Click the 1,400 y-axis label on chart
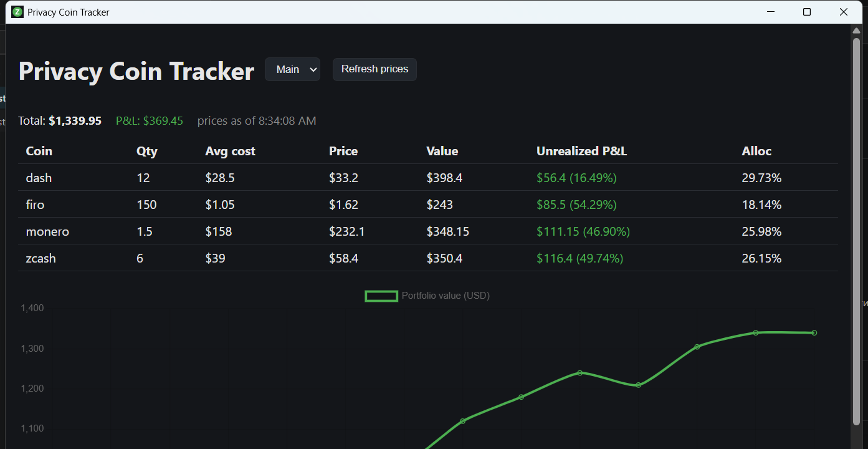 click(32, 308)
